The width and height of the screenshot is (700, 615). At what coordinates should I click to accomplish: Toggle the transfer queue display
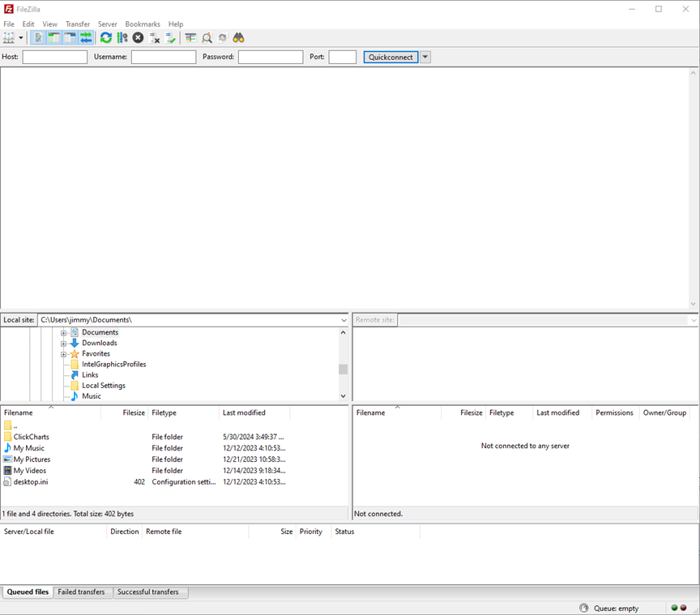86,38
